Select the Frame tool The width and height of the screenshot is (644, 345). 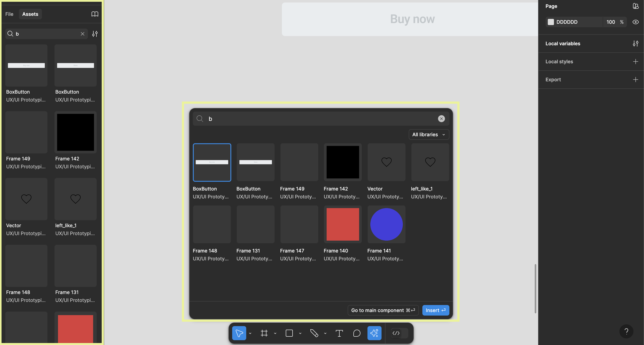(x=264, y=333)
